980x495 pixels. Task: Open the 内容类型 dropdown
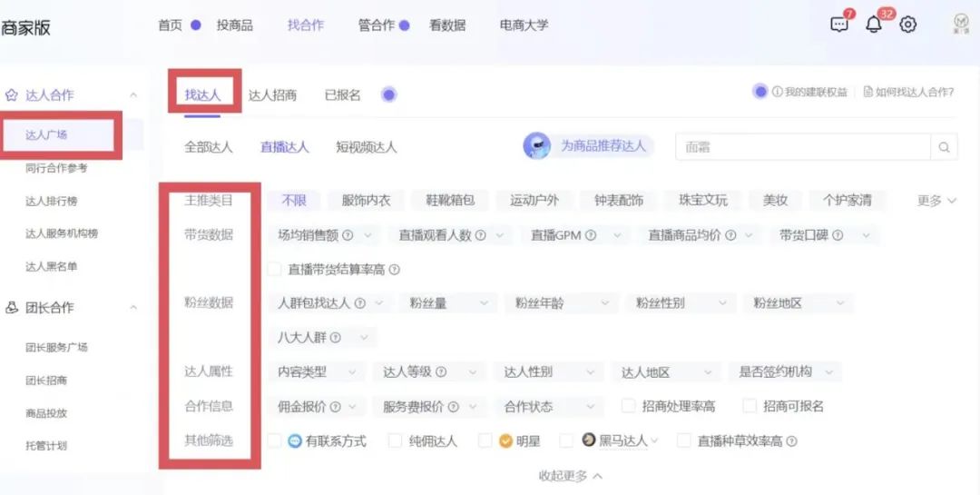(x=317, y=371)
